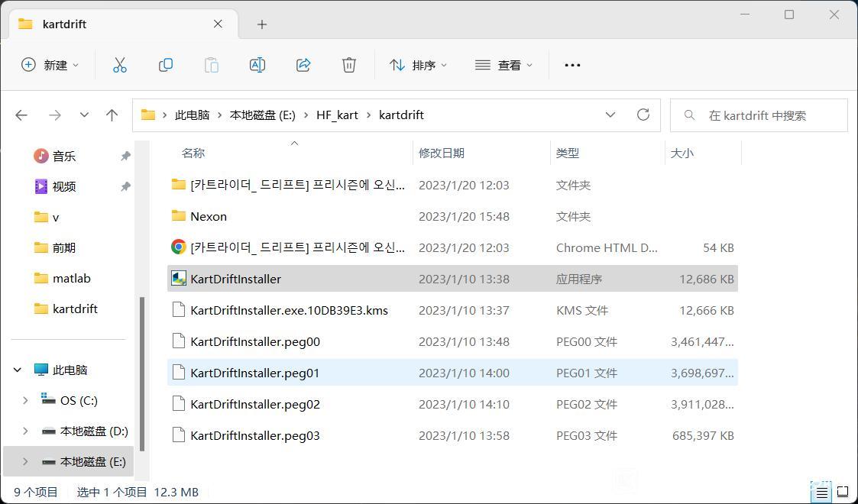Switch to details view icon in status bar
858x504 pixels.
(822, 493)
